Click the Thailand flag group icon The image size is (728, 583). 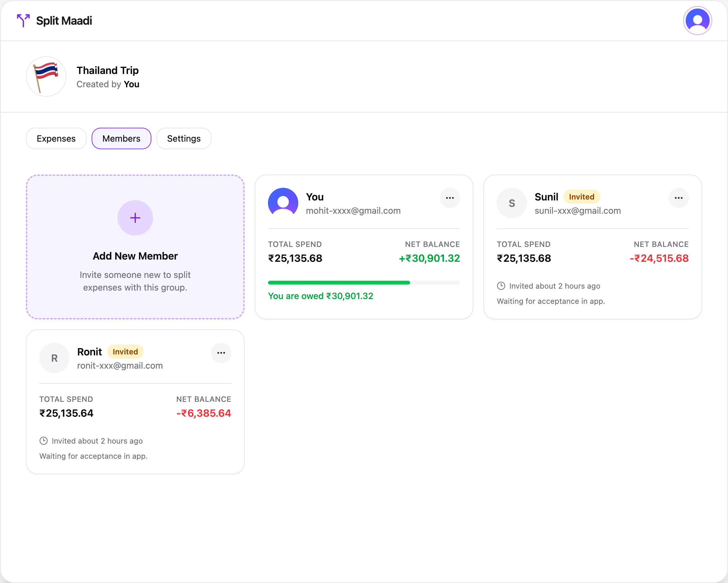(x=46, y=76)
